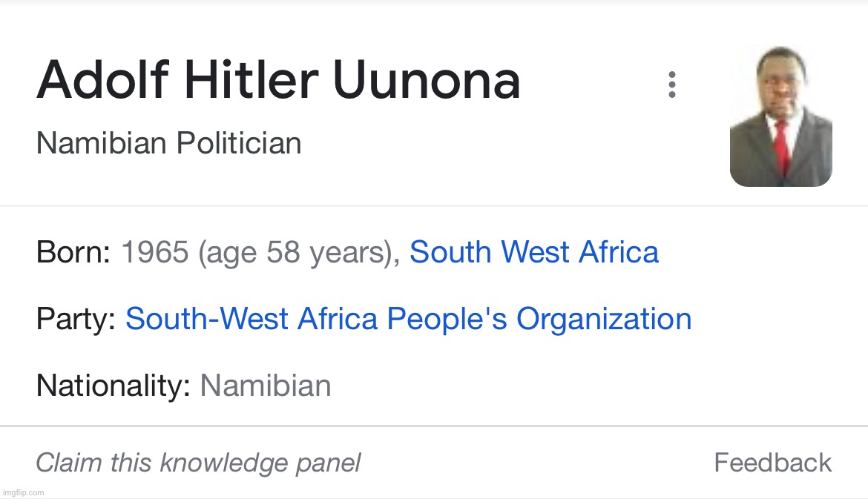Click 'Claim this knowledge panel'
868x499 pixels.
click(x=198, y=463)
